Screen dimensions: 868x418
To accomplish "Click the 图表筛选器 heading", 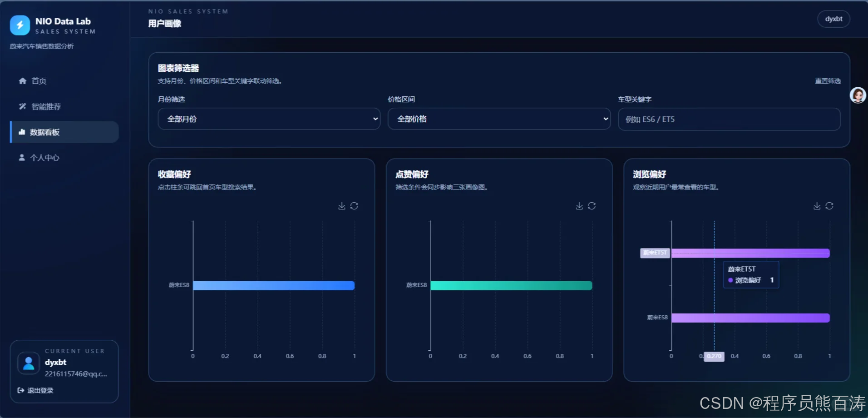I will pyautogui.click(x=178, y=68).
